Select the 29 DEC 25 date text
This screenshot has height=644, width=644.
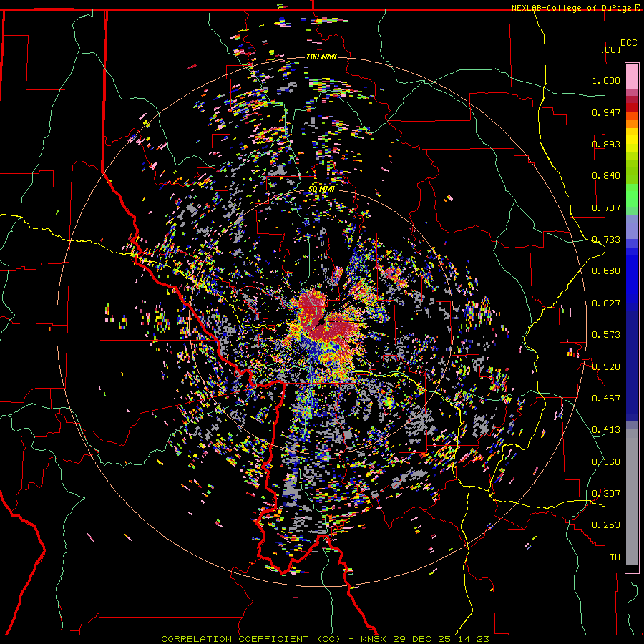421,639
